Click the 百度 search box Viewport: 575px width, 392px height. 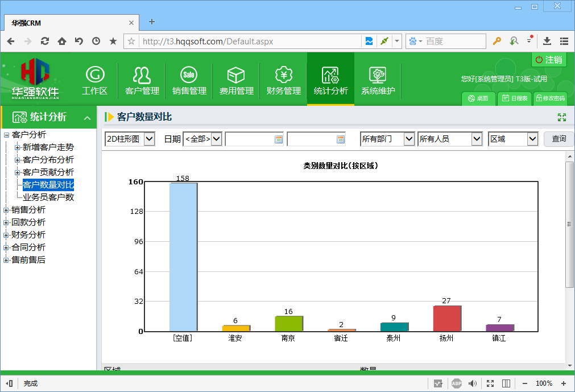pos(445,42)
